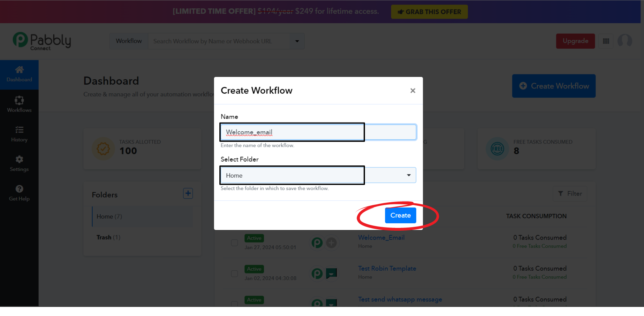Image resolution: width=644 pixels, height=316 pixels.
Task: Check the Welcome_Email workflow checkbox
Action: point(234,243)
